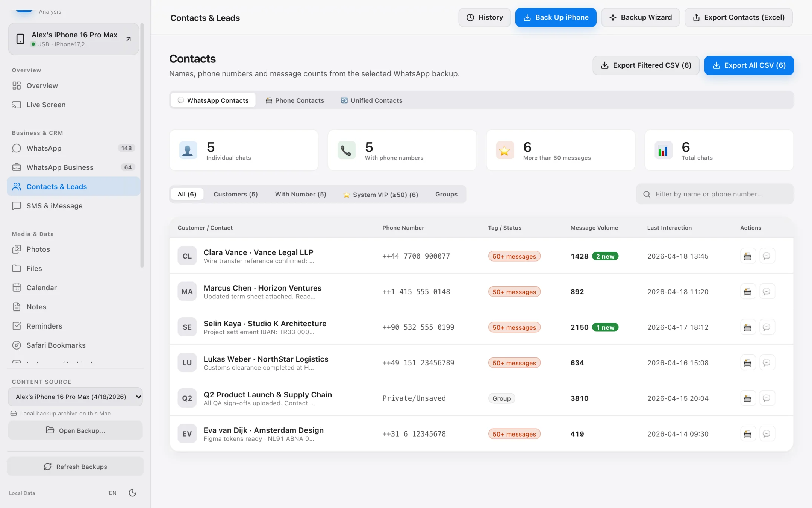Open chat bubble icon for Lukas Weber

(x=767, y=363)
